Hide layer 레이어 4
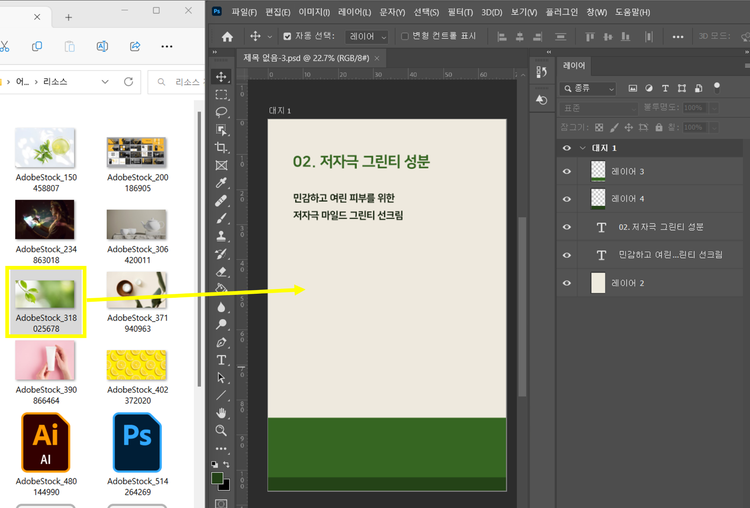The height and width of the screenshot is (508, 750). tap(567, 199)
